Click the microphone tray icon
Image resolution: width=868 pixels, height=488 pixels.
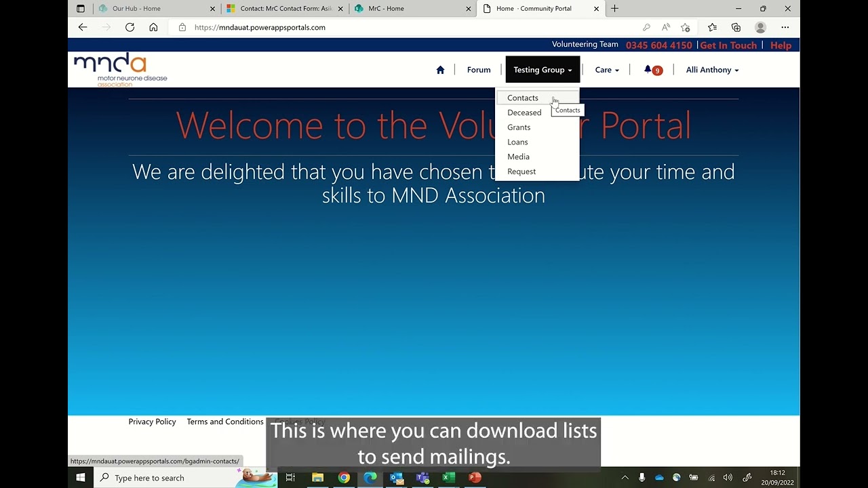pyautogui.click(x=642, y=478)
